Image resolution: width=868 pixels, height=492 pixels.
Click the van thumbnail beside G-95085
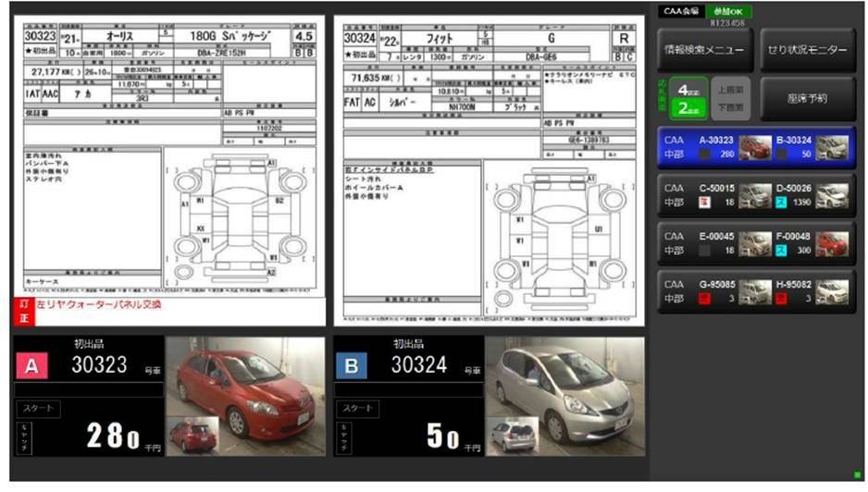click(754, 292)
